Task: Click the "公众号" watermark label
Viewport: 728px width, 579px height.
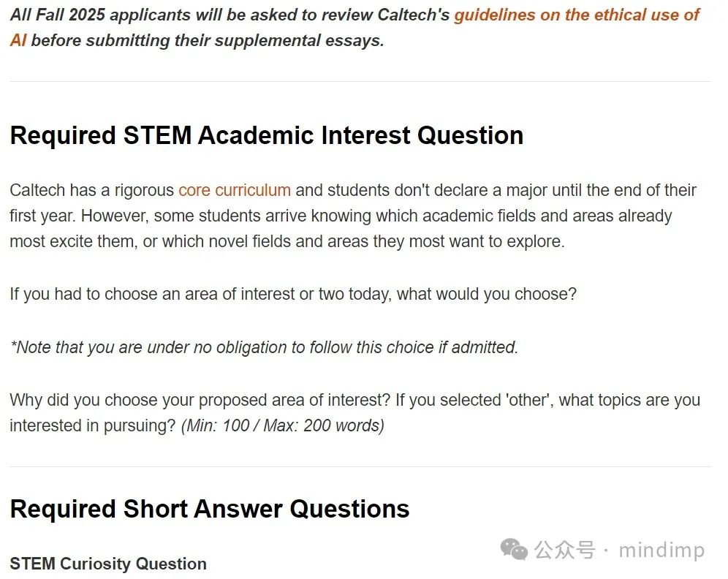Action: click(564, 550)
